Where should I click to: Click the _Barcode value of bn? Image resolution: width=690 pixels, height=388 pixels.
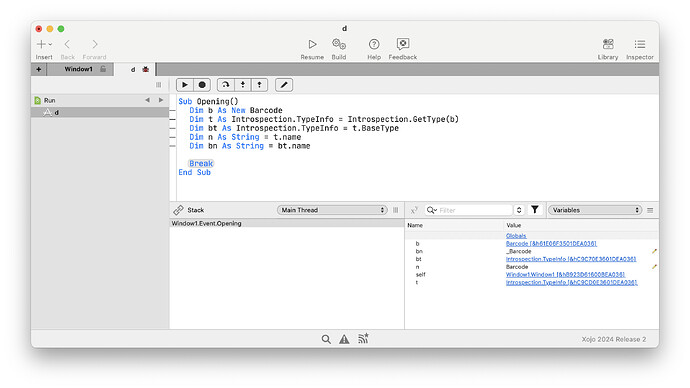(x=518, y=251)
